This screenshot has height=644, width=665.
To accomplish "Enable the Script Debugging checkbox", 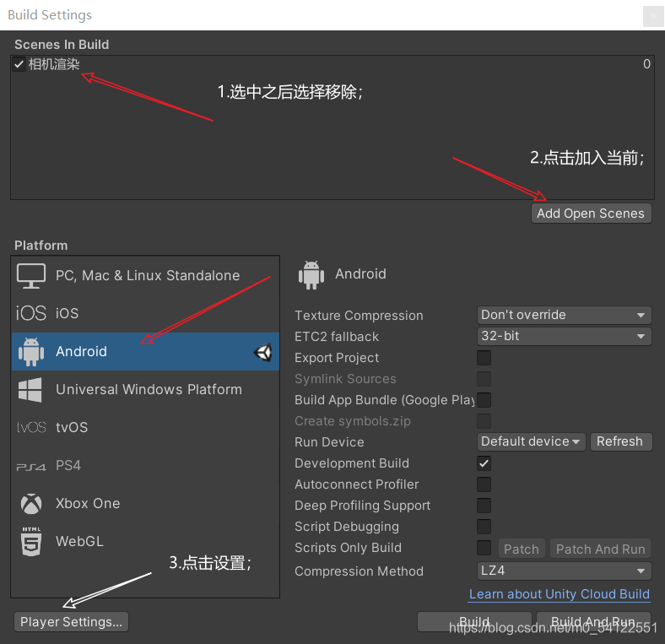I will [484, 527].
